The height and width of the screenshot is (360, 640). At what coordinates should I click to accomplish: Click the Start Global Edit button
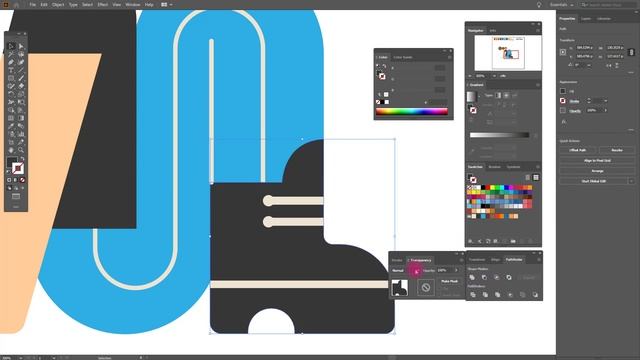[x=594, y=181]
